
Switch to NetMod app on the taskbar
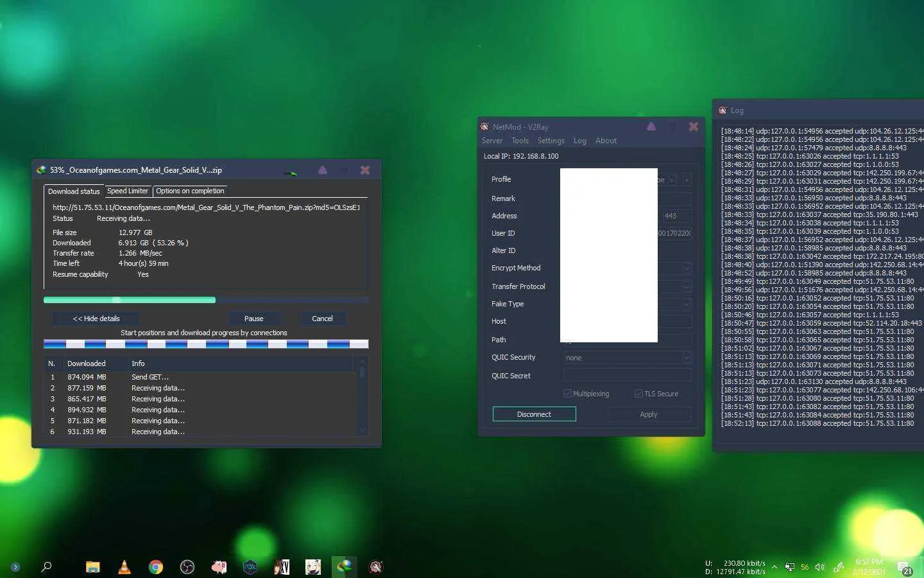376,566
